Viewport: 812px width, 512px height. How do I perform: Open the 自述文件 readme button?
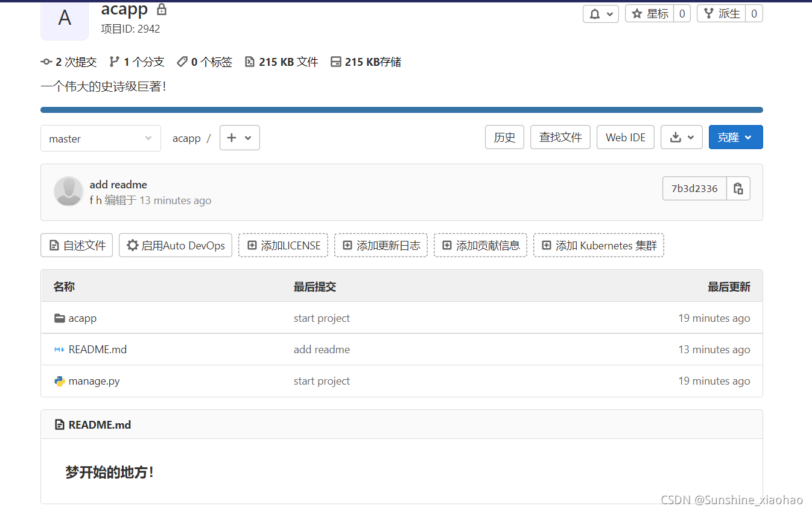click(x=77, y=245)
